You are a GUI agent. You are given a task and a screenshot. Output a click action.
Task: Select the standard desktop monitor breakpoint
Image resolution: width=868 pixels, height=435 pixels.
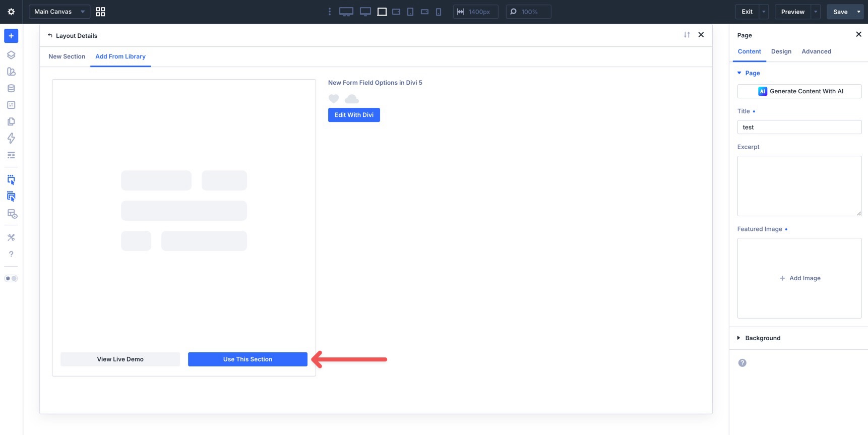click(365, 12)
